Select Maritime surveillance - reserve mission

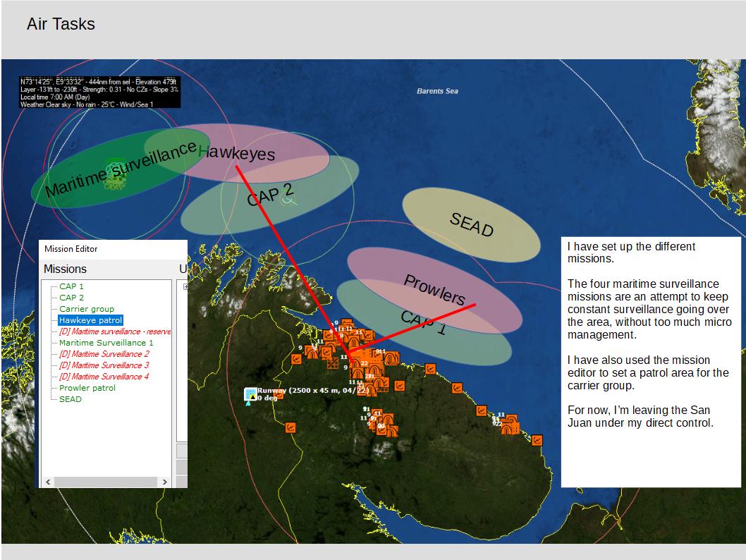(x=115, y=331)
